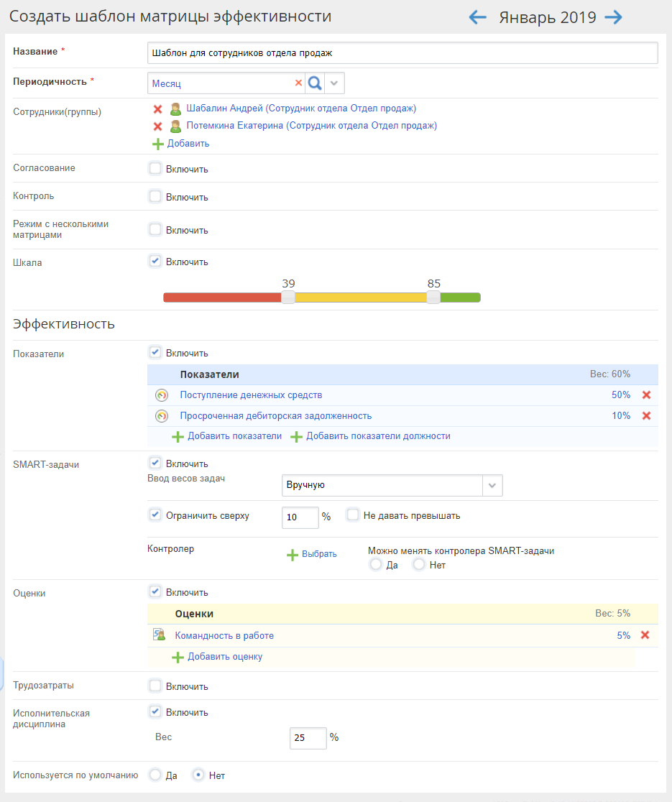The width and height of the screenshot is (672, 802).
Task: Delete Просроченная дебиторская задолженность indicator
Action: [646, 416]
